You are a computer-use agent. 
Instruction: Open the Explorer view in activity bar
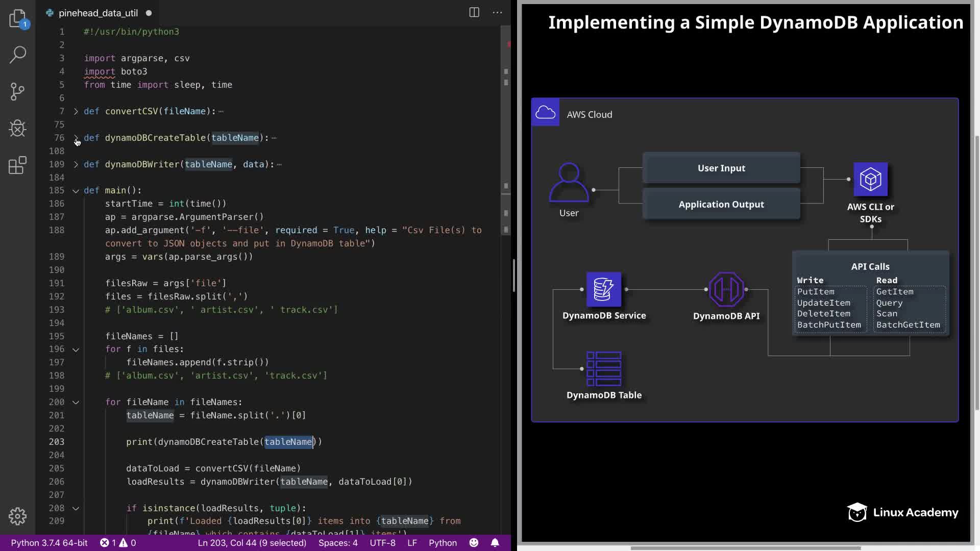[17, 18]
